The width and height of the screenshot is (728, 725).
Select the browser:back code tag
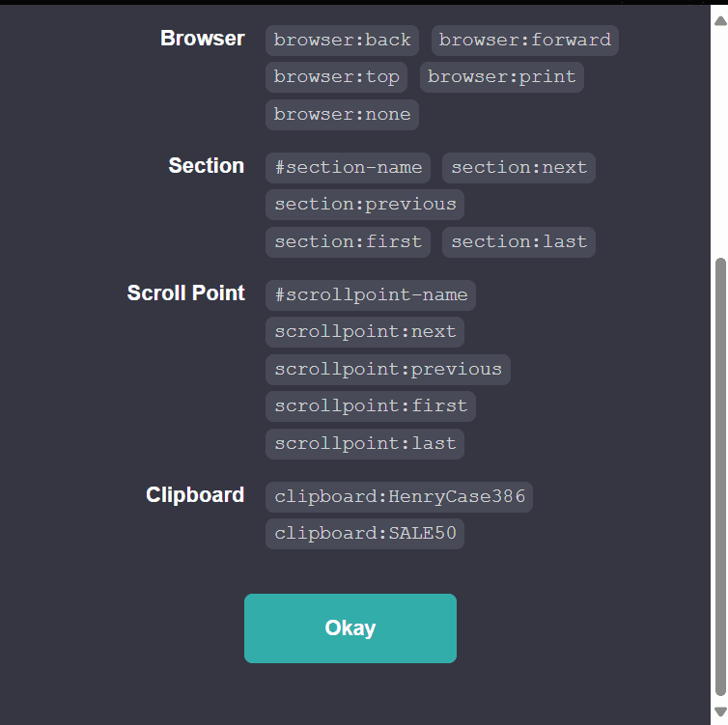(342, 41)
